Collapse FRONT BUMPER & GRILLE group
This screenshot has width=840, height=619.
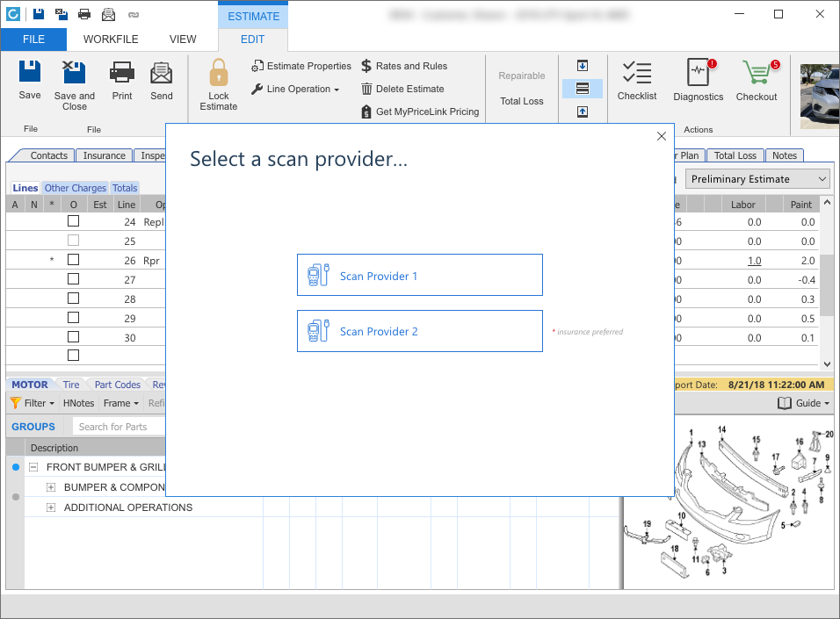[x=33, y=467]
